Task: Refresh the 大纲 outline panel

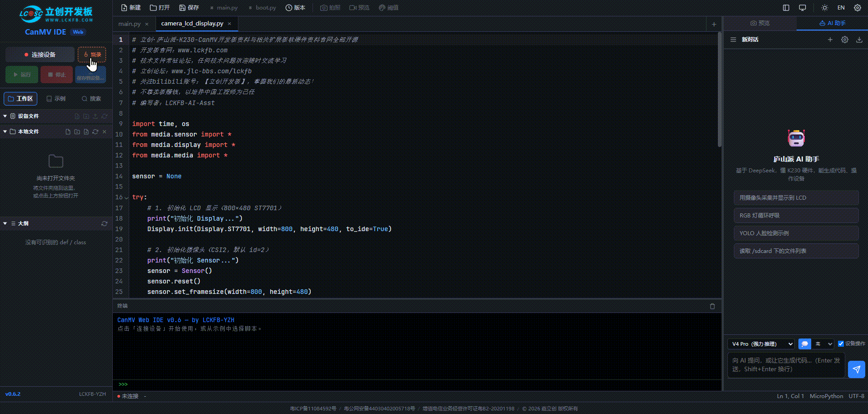Action: point(104,223)
